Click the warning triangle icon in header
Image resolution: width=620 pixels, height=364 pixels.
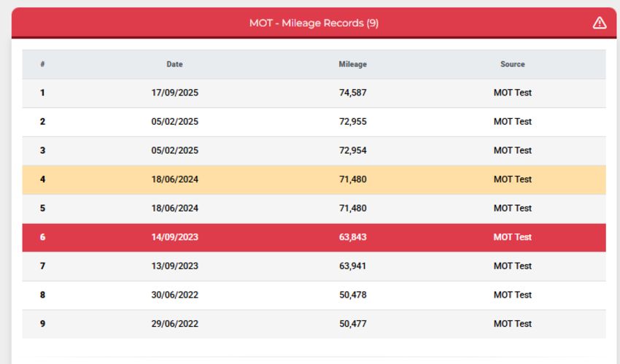tap(600, 23)
